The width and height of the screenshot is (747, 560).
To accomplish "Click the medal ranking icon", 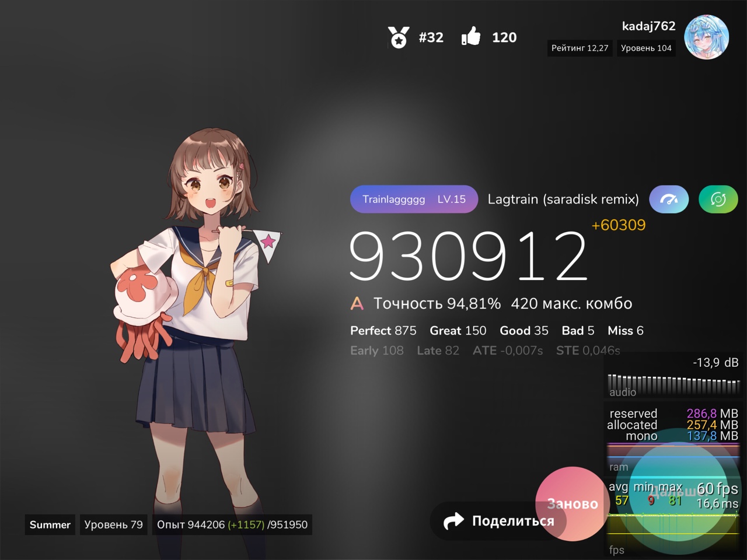I will [x=399, y=37].
